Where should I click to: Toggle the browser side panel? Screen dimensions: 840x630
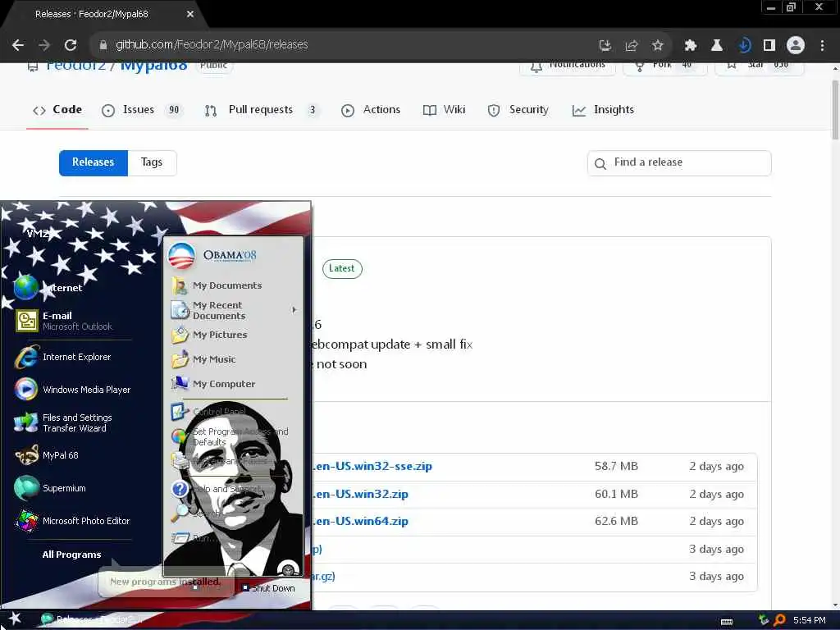[x=769, y=46]
